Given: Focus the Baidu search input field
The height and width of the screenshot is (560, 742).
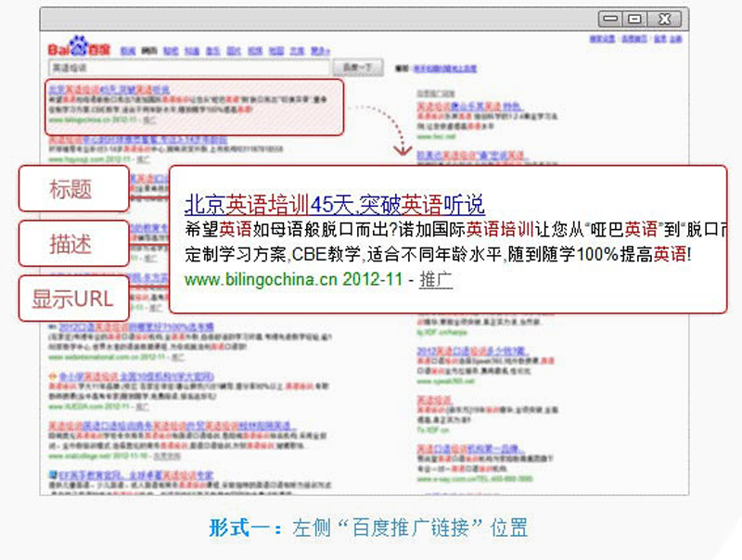Looking at the screenshot, I should click(x=189, y=68).
